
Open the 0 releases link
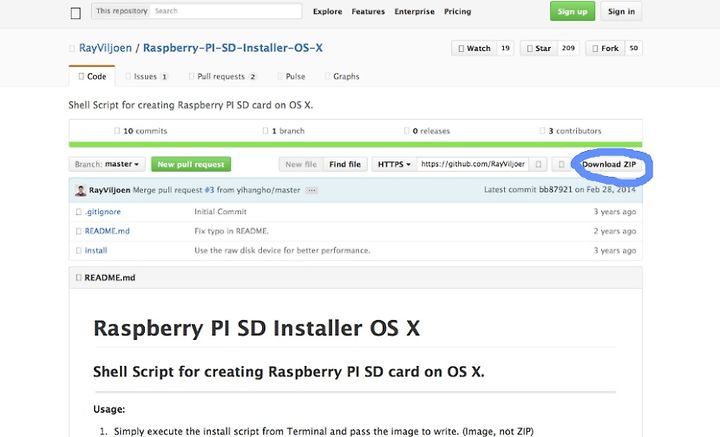[x=427, y=131]
